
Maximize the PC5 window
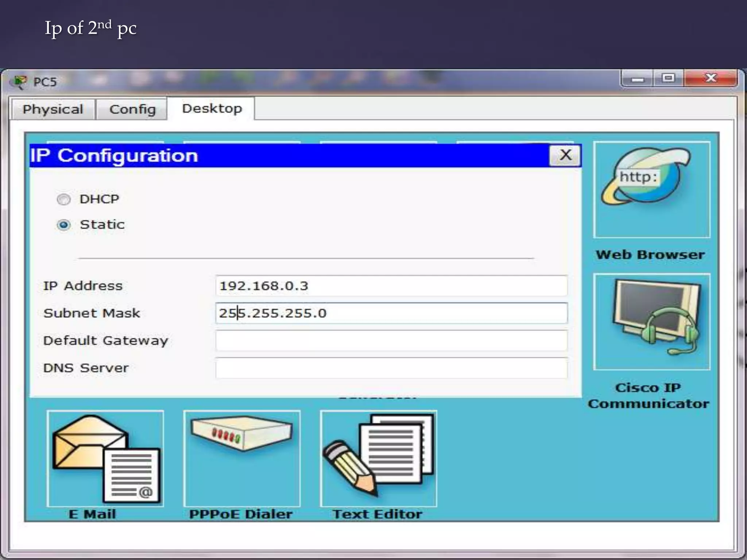[668, 78]
